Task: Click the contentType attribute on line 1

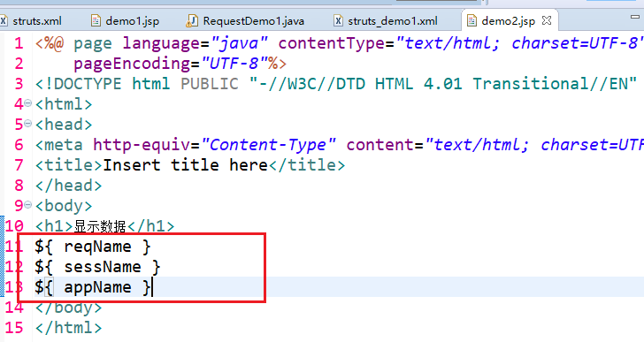Action: [332, 43]
